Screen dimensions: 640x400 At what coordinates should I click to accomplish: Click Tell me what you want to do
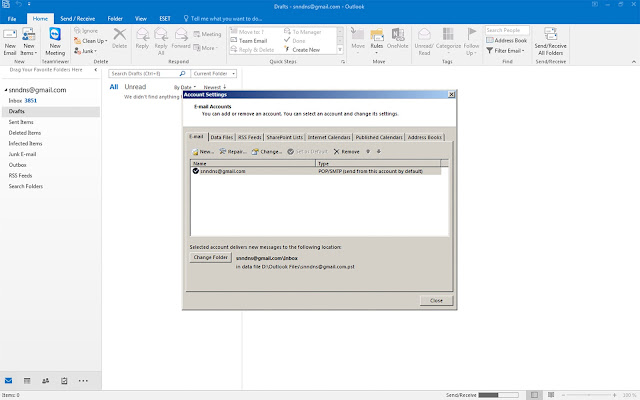222,19
